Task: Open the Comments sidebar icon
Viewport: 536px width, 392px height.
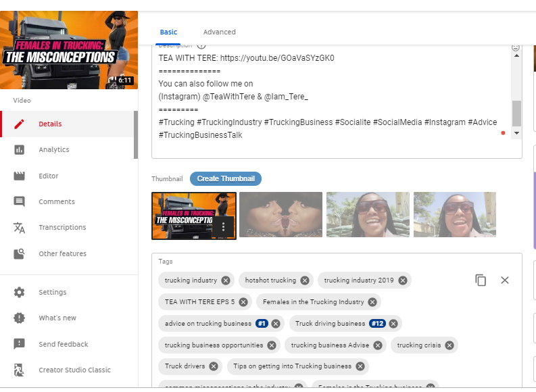Action: tap(20, 201)
